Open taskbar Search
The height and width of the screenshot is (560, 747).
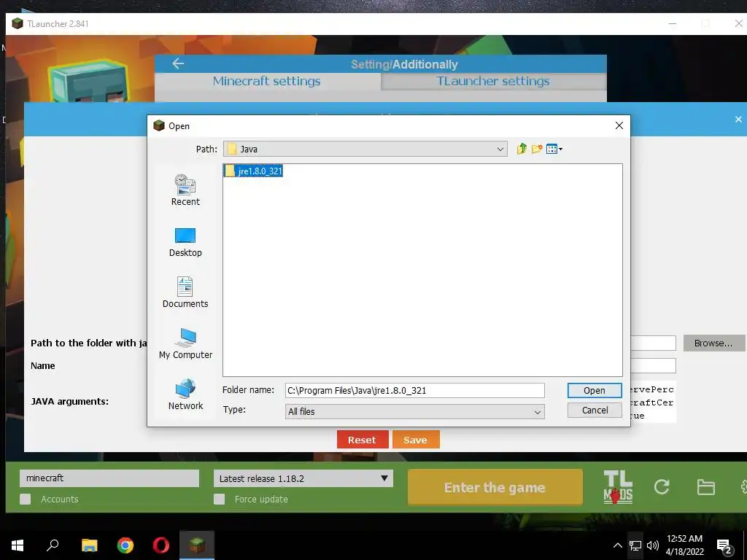pos(53,545)
